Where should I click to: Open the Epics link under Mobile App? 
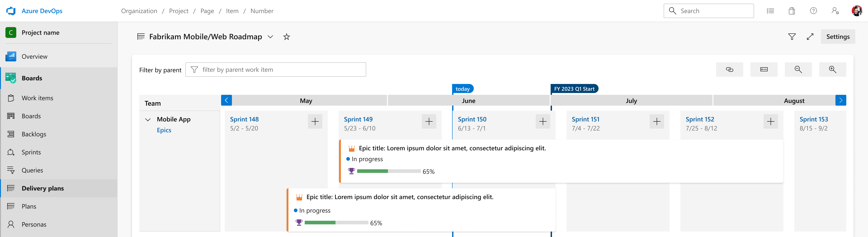point(164,130)
